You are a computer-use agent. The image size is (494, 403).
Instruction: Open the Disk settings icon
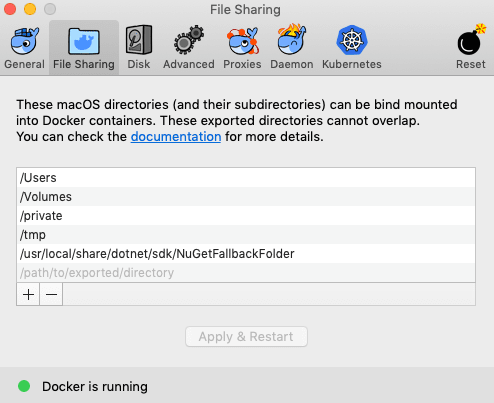(139, 40)
